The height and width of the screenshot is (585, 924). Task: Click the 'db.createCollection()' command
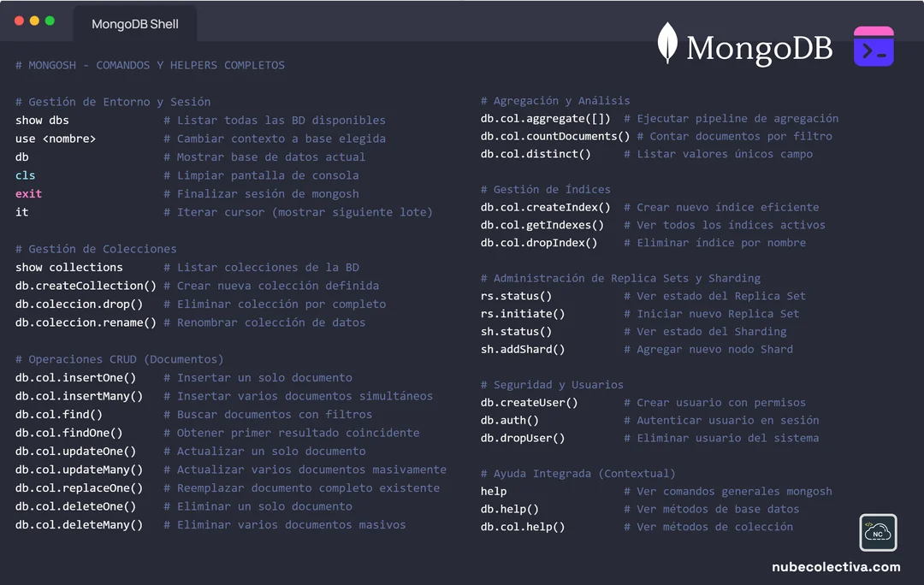(x=86, y=286)
